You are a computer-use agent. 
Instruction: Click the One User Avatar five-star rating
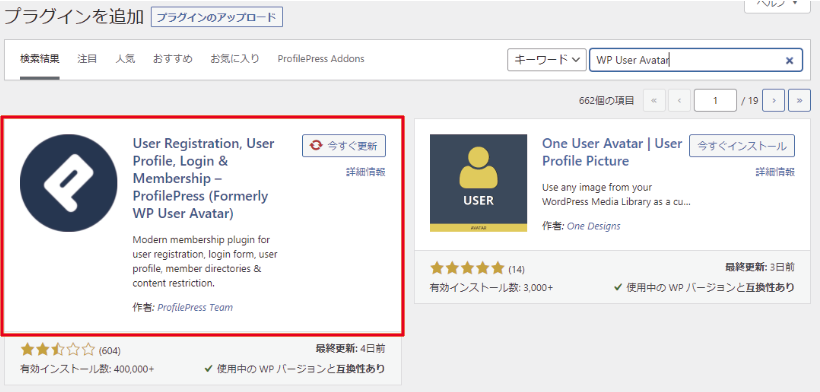click(x=467, y=269)
